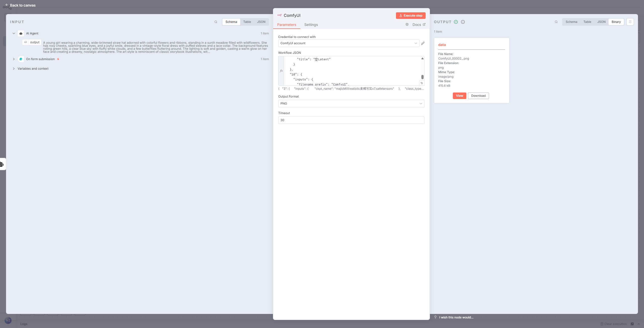Viewport: 644px width, 328px height.
Task: Open the Parameters tab
Action: pyautogui.click(x=287, y=25)
